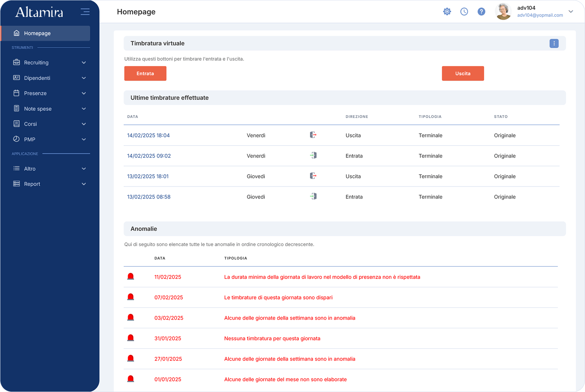Expand the Note spese menu chevron
This screenshot has height=392, width=585.
[84, 109]
